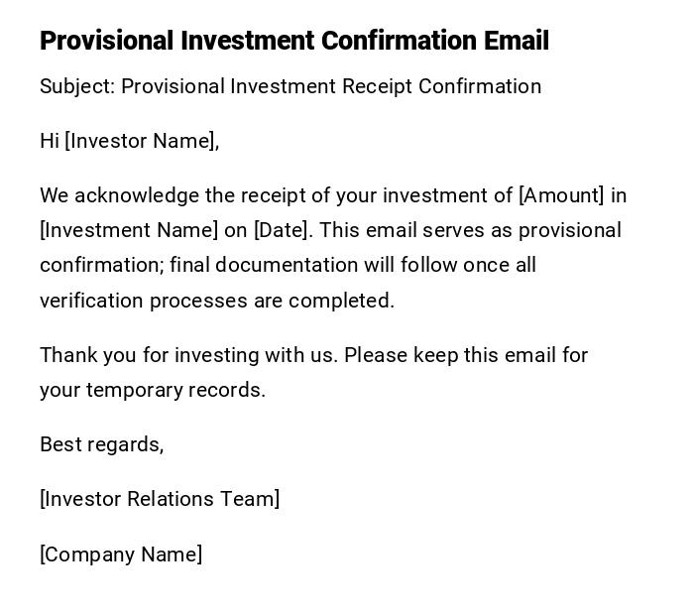Click the word "Subject:" label
The width and height of the screenshot is (694, 616).
point(77,86)
